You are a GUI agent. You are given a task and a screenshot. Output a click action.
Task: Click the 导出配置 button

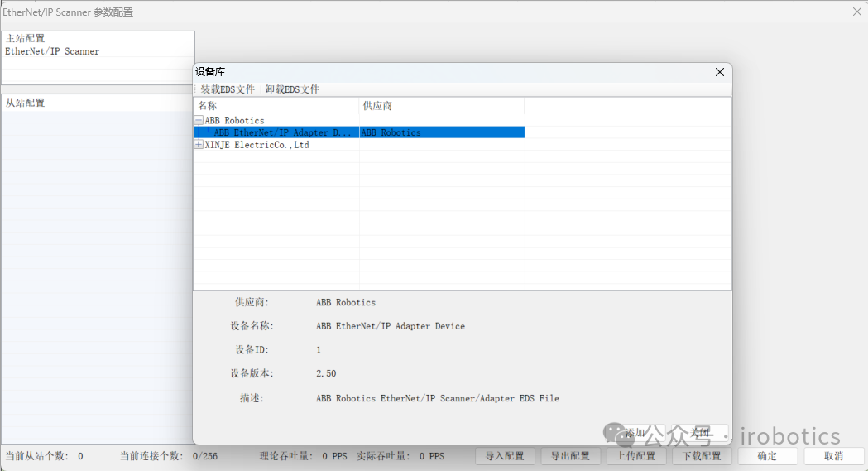point(571,456)
